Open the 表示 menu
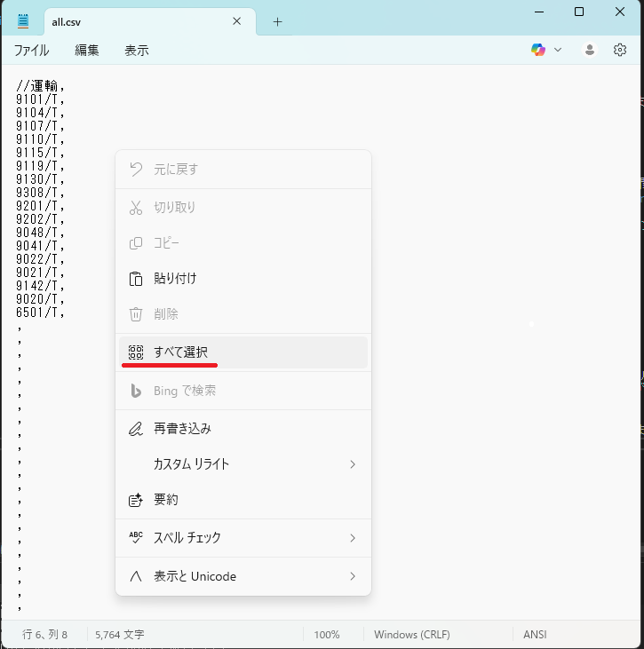The height and width of the screenshot is (649, 644). pyautogui.click(x=137, y=51)
